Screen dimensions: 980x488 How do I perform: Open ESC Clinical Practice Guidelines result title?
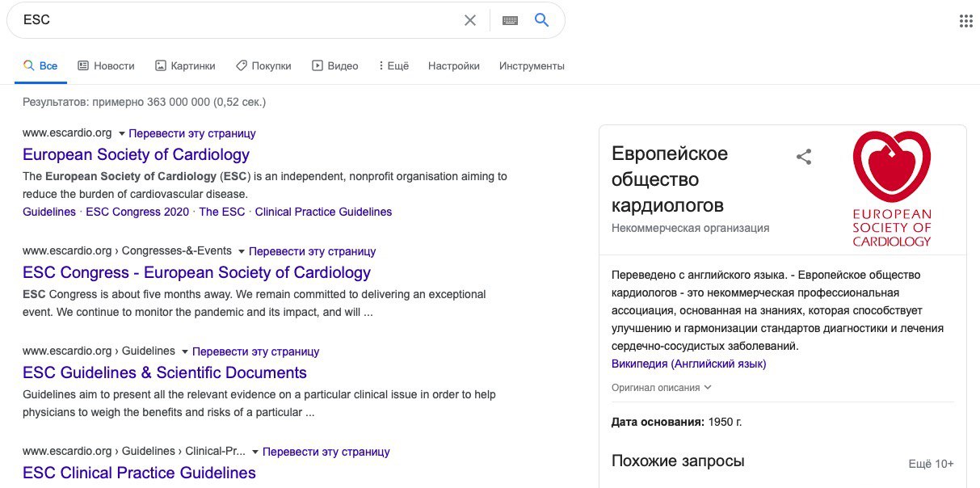[x=139, y=473]
